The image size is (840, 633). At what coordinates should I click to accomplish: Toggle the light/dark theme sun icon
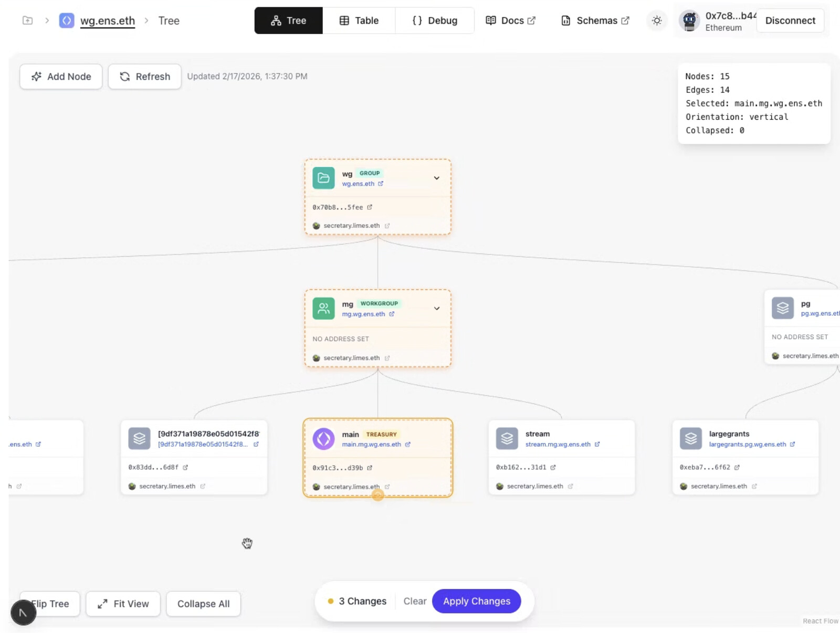coord(656,20)
